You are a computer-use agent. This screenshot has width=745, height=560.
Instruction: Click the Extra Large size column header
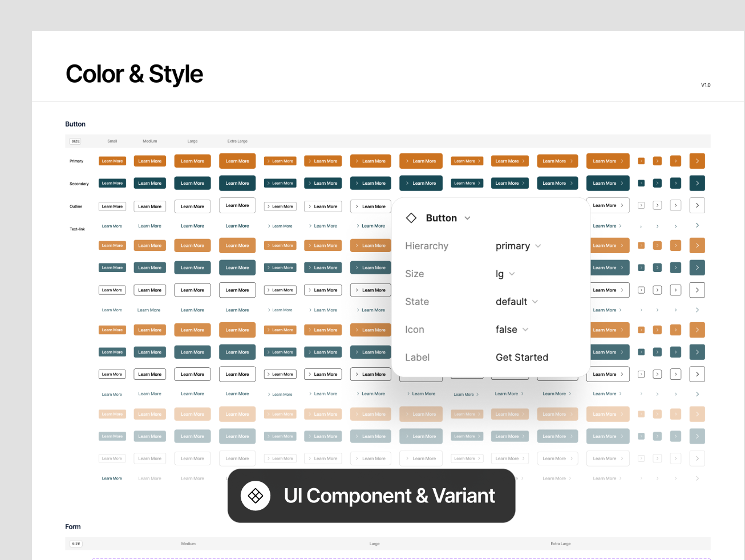tap(237, 141)
